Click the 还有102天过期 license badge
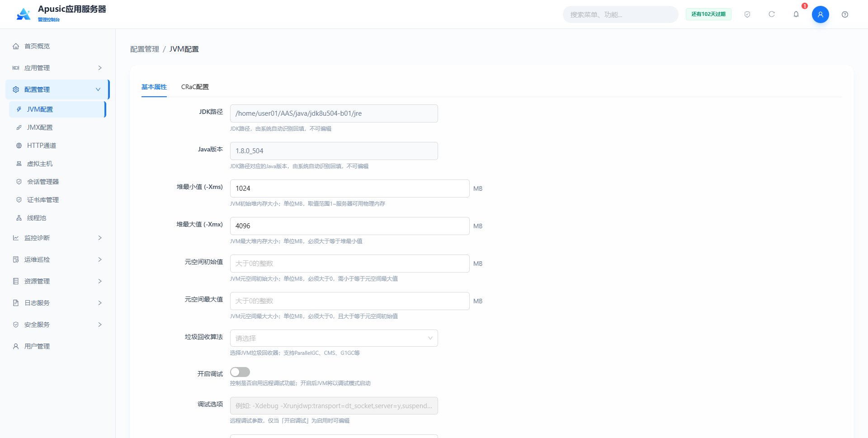Viewport: 868px width, 438px height. click(x=708, y=14)
